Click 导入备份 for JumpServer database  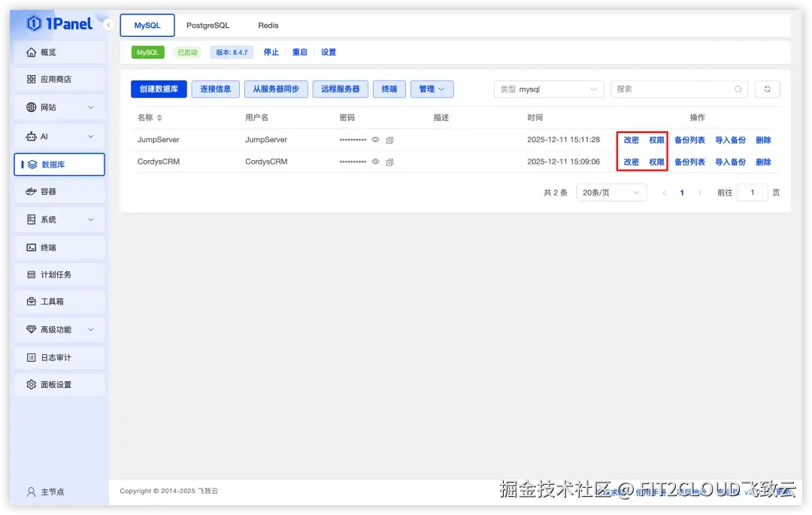730,141
